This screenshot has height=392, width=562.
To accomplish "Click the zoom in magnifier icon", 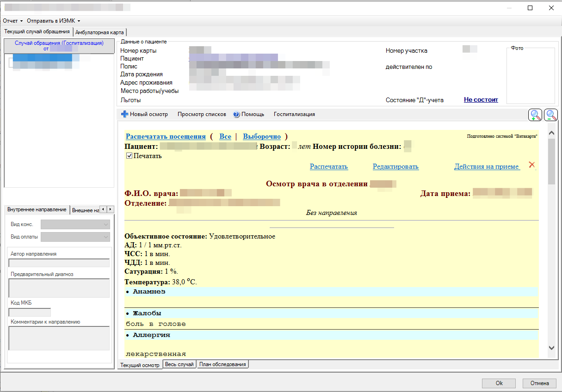I will point(535,115).
